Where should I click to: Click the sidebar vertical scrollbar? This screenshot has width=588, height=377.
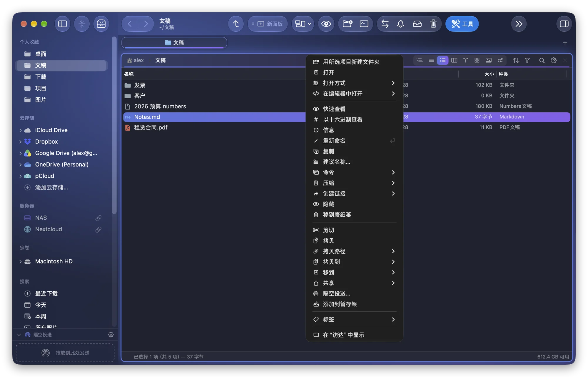114,126
